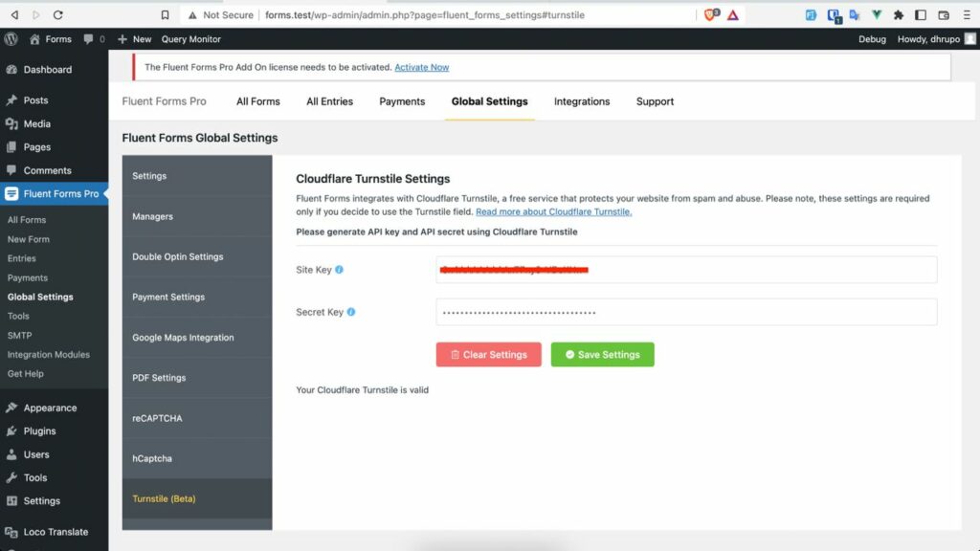
Task: Switch to the All Forms top tab
Action: (258, 101)
